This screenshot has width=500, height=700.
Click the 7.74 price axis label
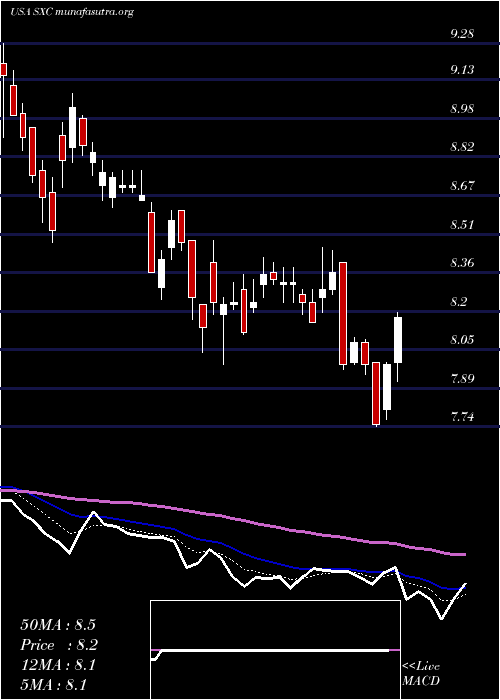[x=462, y=417]
